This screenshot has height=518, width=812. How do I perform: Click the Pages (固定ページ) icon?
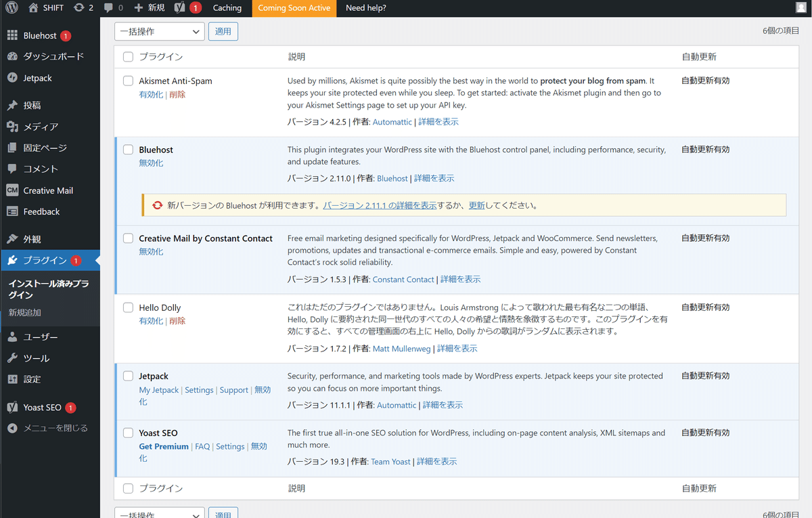coord(12,148)
